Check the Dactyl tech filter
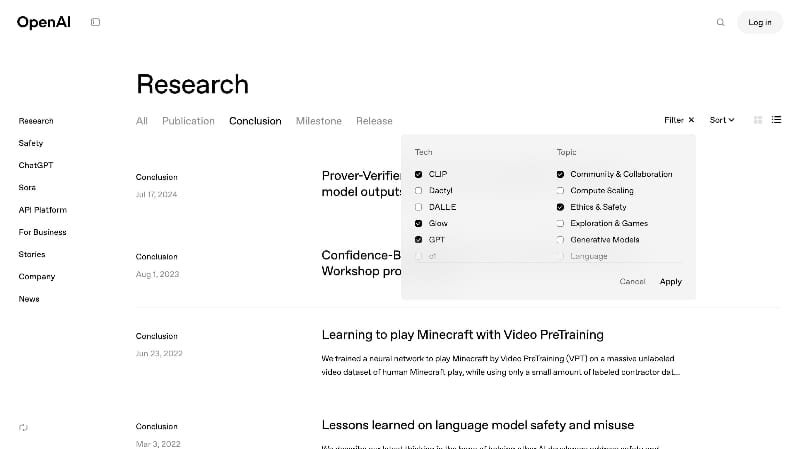 point(418,191)
